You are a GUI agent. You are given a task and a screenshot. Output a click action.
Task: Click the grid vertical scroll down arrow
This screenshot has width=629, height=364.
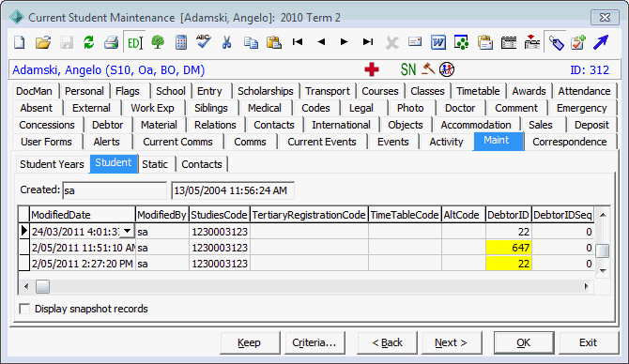(x=603, y=271)
